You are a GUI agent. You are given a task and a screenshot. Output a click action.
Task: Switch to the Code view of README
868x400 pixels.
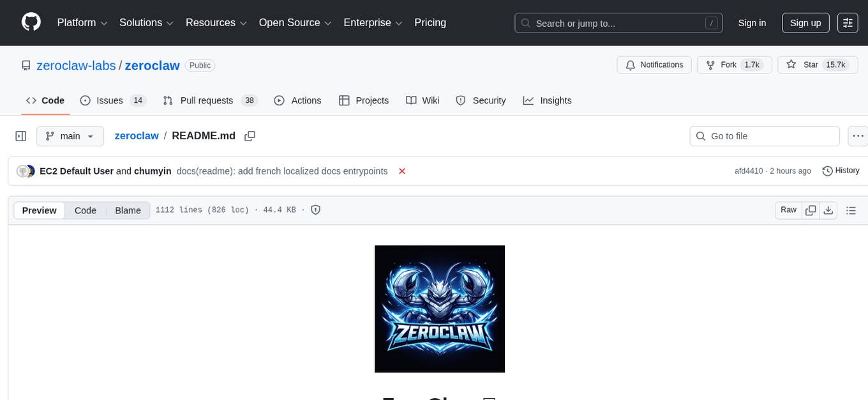85,210
